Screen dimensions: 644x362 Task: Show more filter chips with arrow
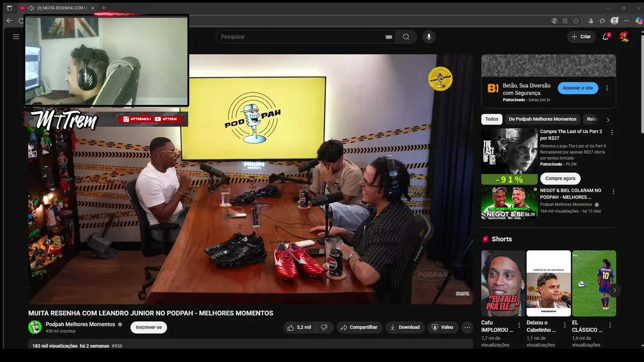pyautogui.click(x=608, y=120)
